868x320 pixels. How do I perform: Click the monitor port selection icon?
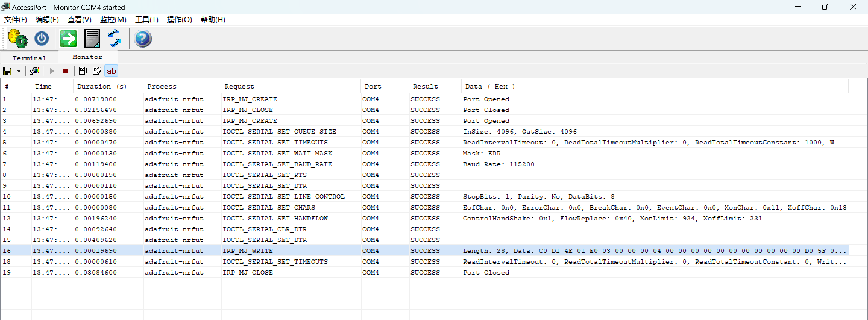tap(34, 71)
